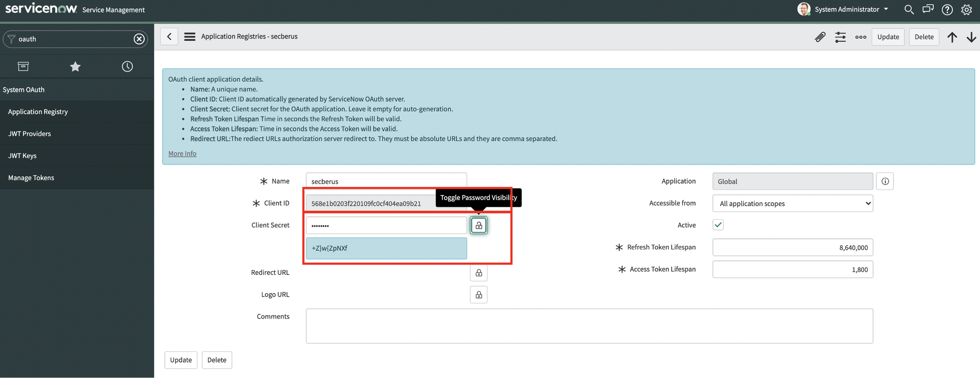The width and height of the screenshot is (980, 379).
Task: Click into the Comments text area
Action: pyautogui.click(x=589, y=326)
